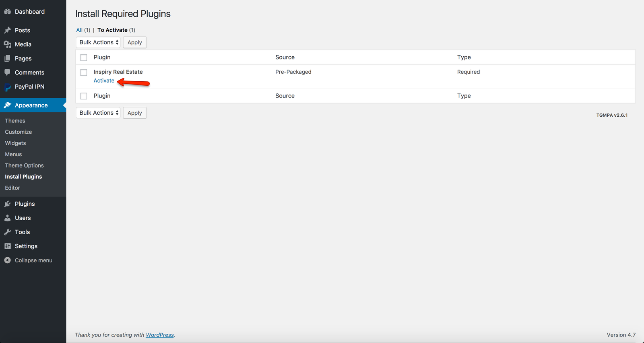Click the Appearance paintbrush icon
This screenshot has width=644, height=343.
[7, 105]
